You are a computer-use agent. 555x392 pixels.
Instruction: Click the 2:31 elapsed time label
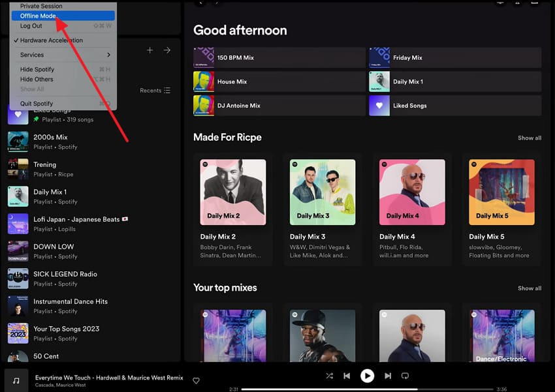coord(234,389)
